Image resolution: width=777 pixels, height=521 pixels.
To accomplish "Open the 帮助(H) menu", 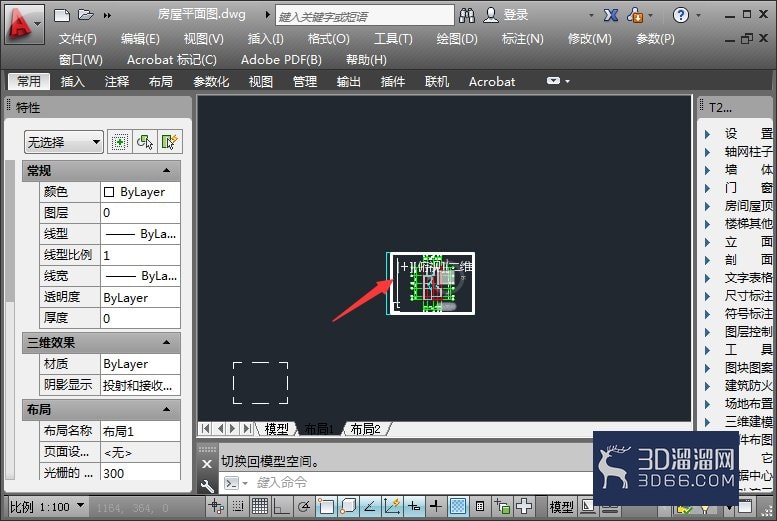I will pos(366,60).
